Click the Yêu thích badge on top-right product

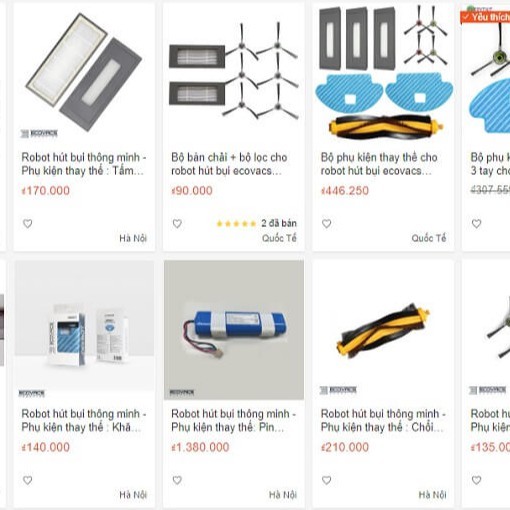coord(485,17)
